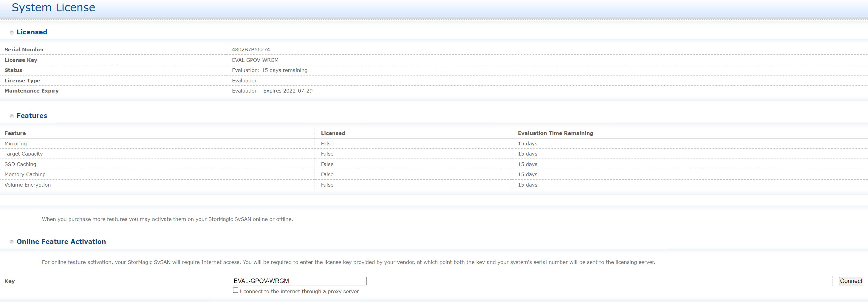Click the Feature column header
Image resolution: width=868 pixels, height=303 pixels.
[x=15, y=133]
